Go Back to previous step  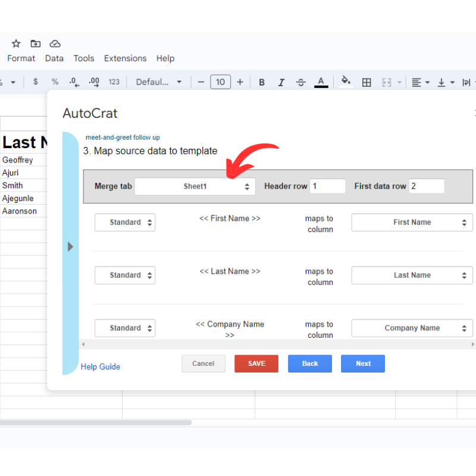[x=310, y=364]
